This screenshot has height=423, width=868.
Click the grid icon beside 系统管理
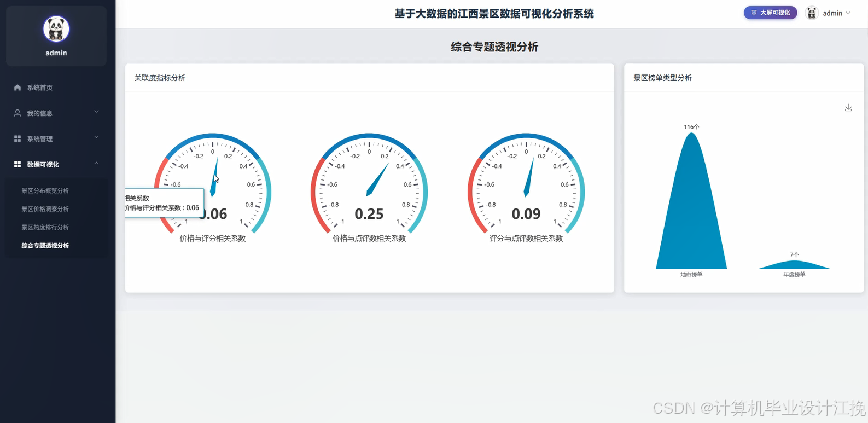click(x=18, y=139)
